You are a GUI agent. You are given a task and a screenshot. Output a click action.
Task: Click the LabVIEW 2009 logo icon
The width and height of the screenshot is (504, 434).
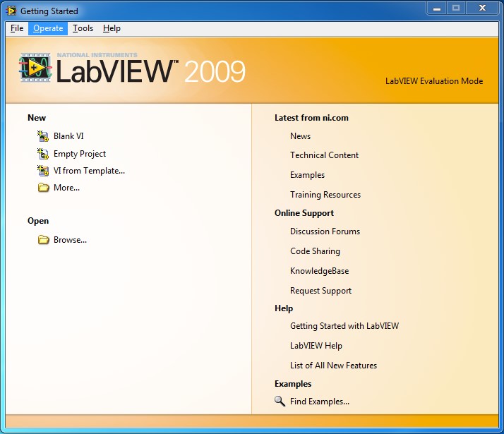pos(35,68)
